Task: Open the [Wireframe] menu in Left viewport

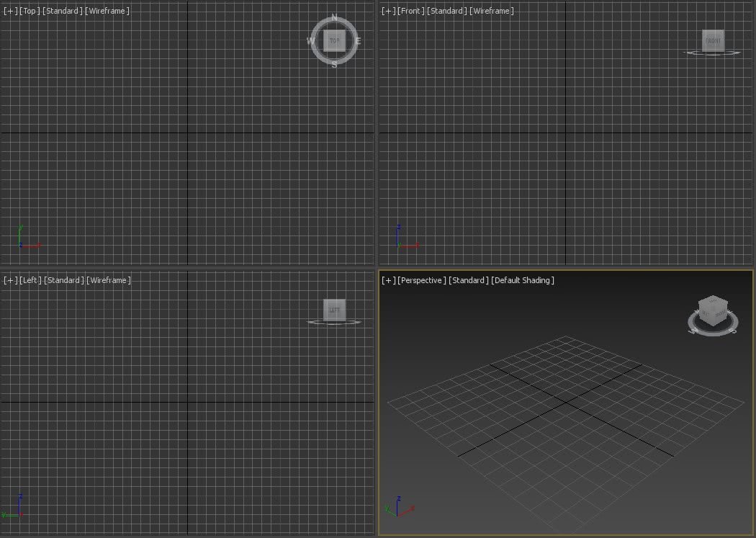Action: tap(109, 280)
